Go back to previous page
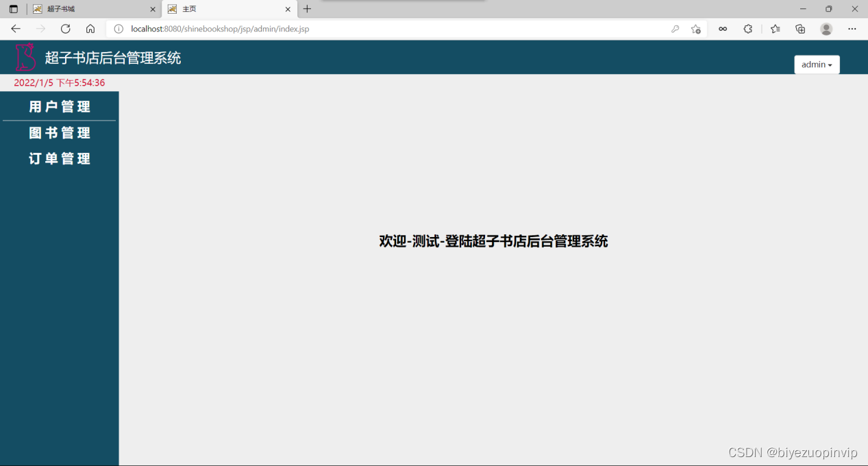This screenshot has width=868, height=466. click(x=16, y=29)
